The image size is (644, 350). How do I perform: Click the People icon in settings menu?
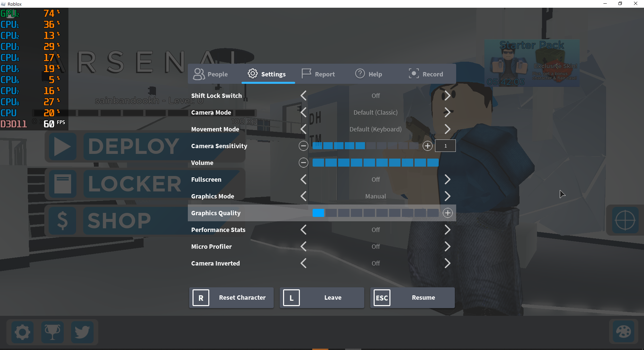pyautogui.click(x=199, y=74)
